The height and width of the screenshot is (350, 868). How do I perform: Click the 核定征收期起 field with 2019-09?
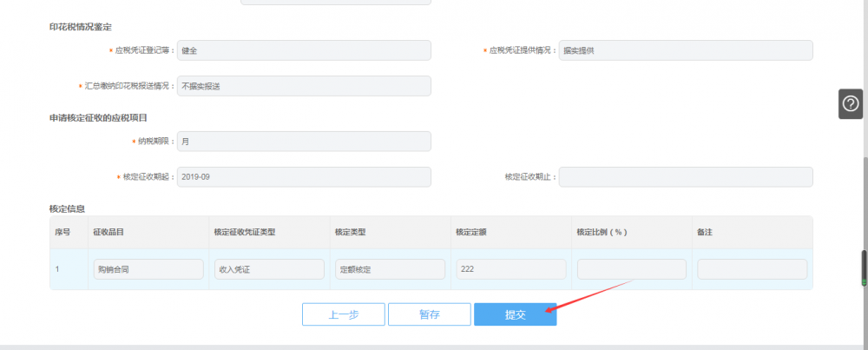click(304, 176)
